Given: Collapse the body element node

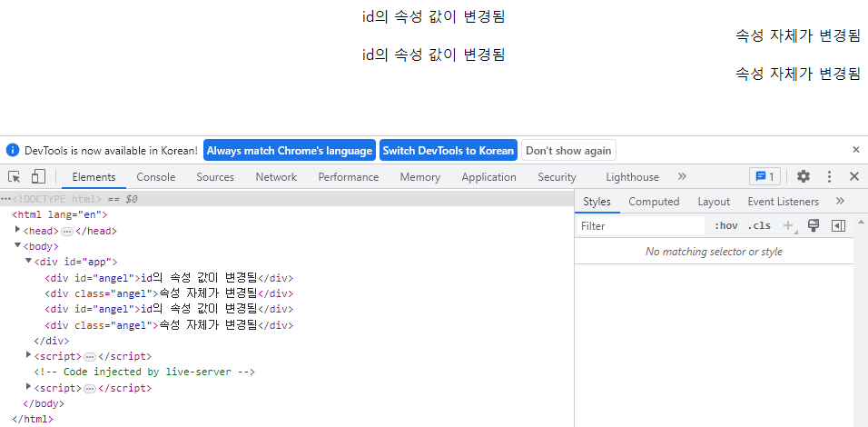Looking at the screenshot, I should [x=18, y=245].
